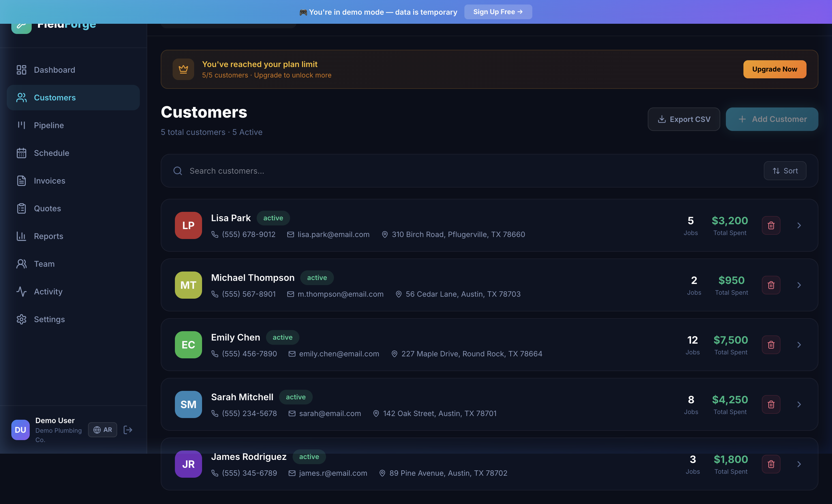Image resolution: width=832 pixels, height=504 pixels.
Task: Open the Settings page
Action: coord(49,319)
